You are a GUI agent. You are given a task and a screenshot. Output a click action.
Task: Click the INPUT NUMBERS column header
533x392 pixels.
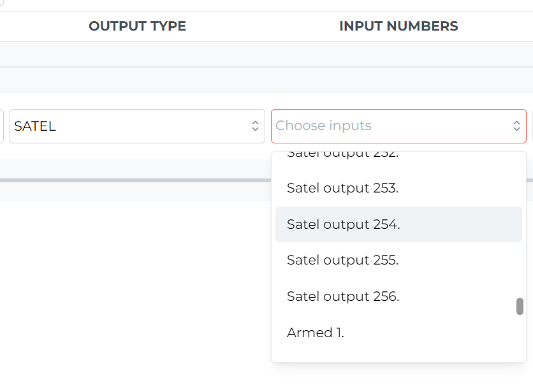(x=398, y=26)
